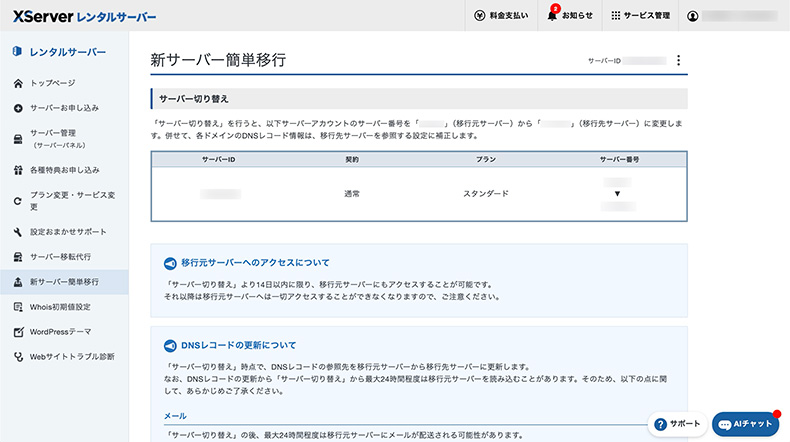Select プラン変更・サービス変更 in sidebar
The height and width of the screenshot is (442, 790).
pyautogui.click(x=73, y=200)
